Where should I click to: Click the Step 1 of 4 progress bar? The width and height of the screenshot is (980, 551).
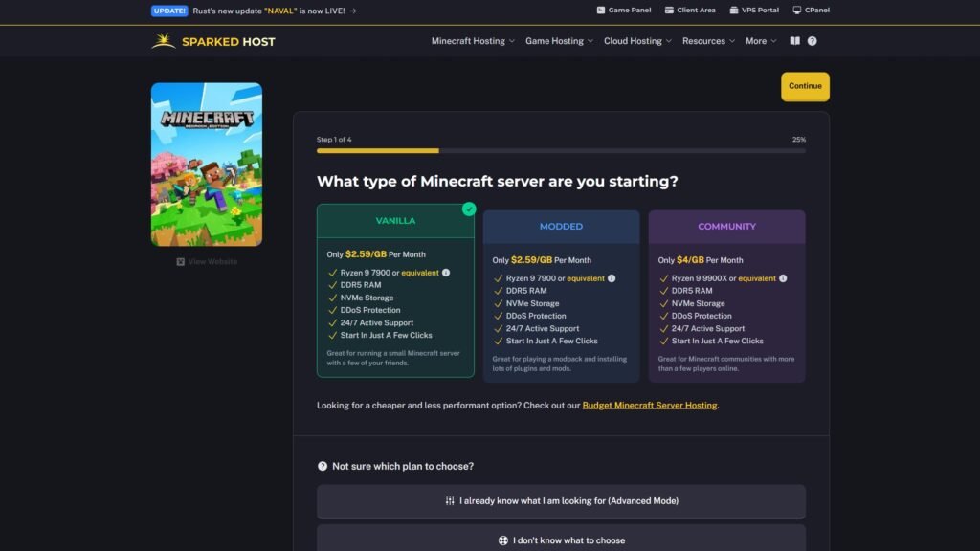tap(561, 150)
